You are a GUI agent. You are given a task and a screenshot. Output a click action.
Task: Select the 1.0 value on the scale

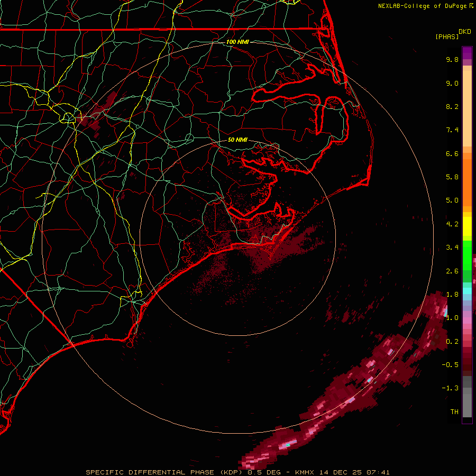[x=452, y=318]
